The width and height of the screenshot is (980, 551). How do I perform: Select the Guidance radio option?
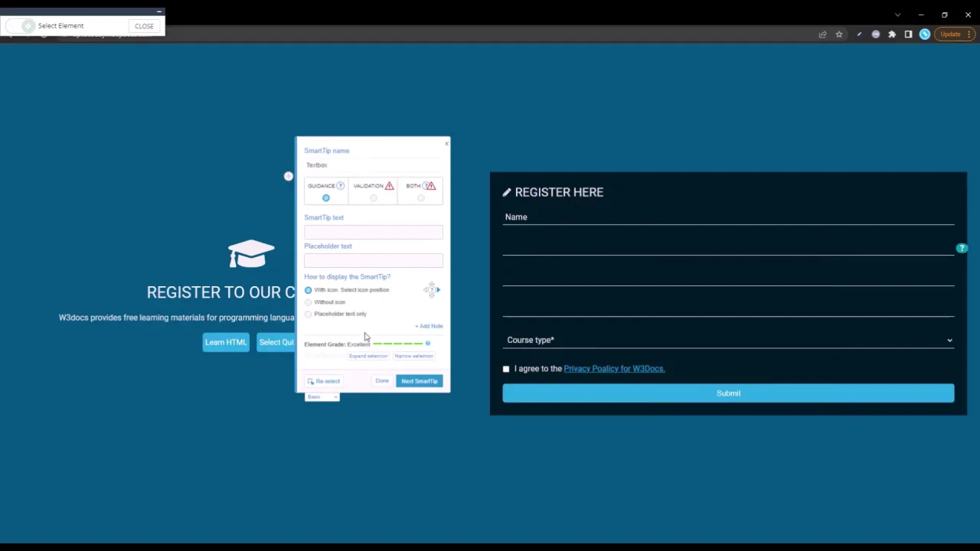tap(325, 198)
